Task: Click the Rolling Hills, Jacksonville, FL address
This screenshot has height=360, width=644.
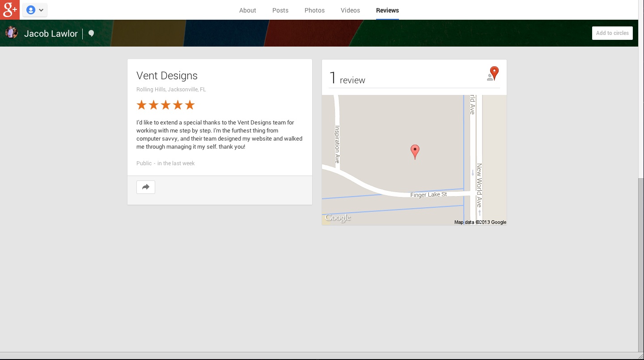Action: 171,90
